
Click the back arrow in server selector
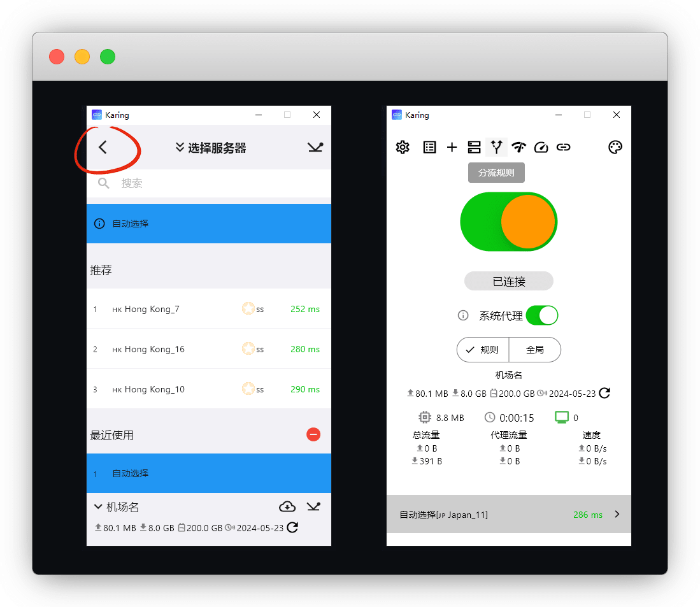click(103, 148)
